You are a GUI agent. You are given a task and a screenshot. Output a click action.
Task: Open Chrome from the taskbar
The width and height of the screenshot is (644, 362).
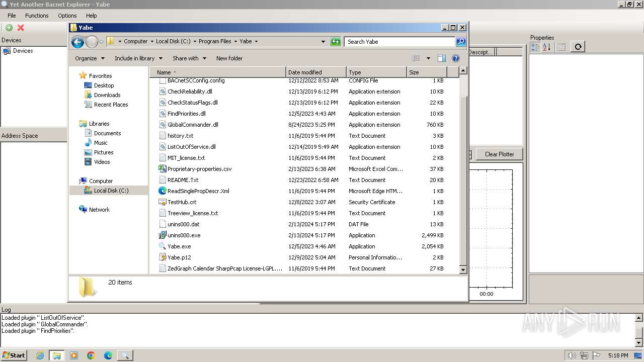point(91,355)
